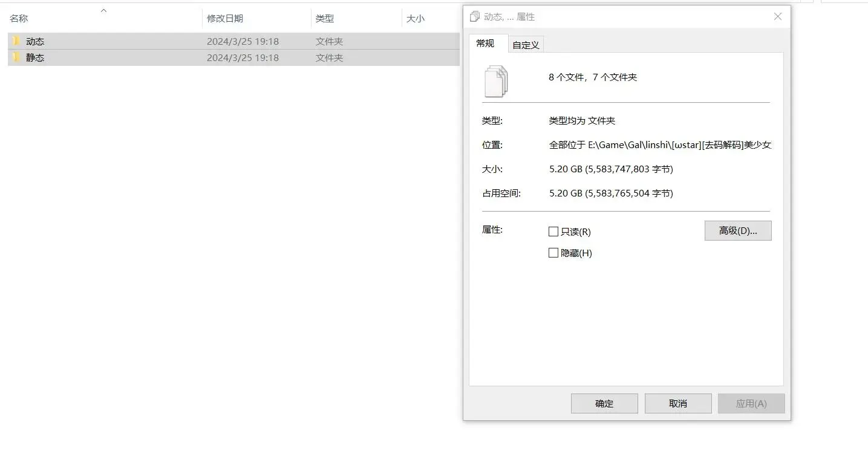This screenshot has width=868, height=457.
Task: Close the 属性 dialog window
Action: coord(778,17)
